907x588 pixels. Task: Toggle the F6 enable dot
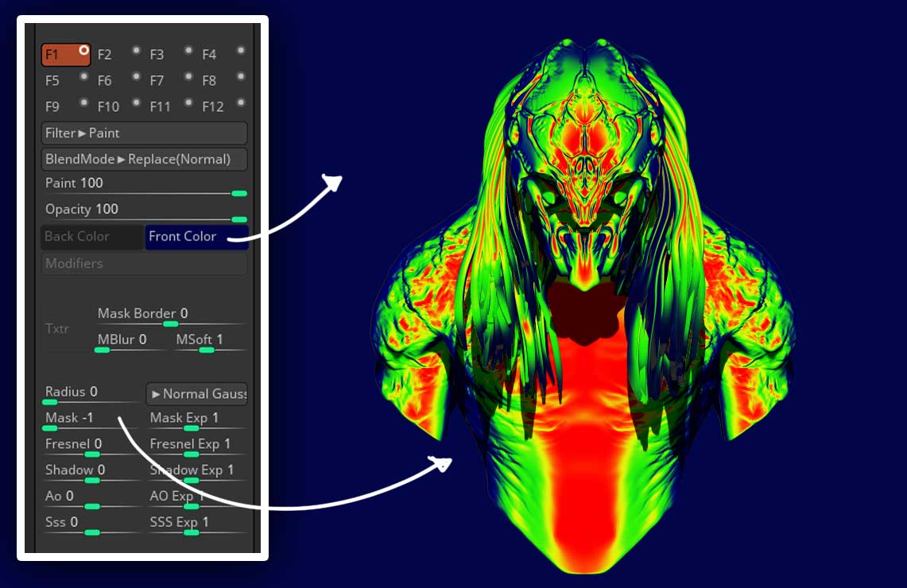point(136,76)
